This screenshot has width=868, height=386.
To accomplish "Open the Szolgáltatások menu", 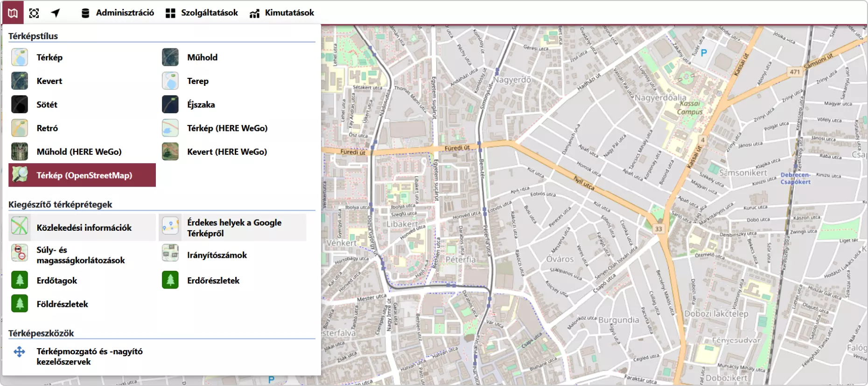I will coord(202,13).
